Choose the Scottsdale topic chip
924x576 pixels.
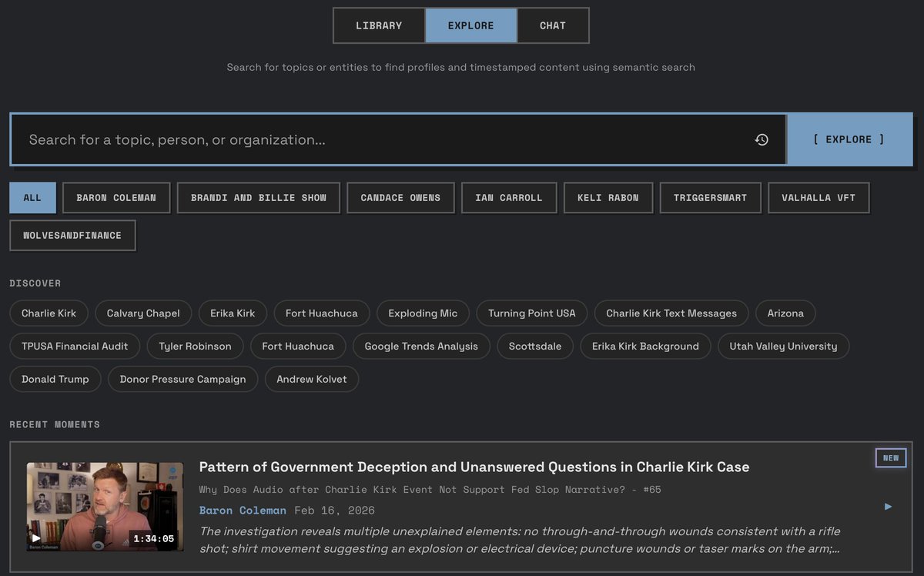coord(535,347)
